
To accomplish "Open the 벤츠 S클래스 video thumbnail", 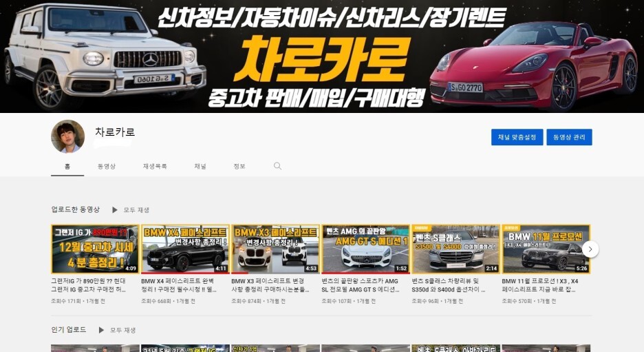I will [x=456, y=249].
